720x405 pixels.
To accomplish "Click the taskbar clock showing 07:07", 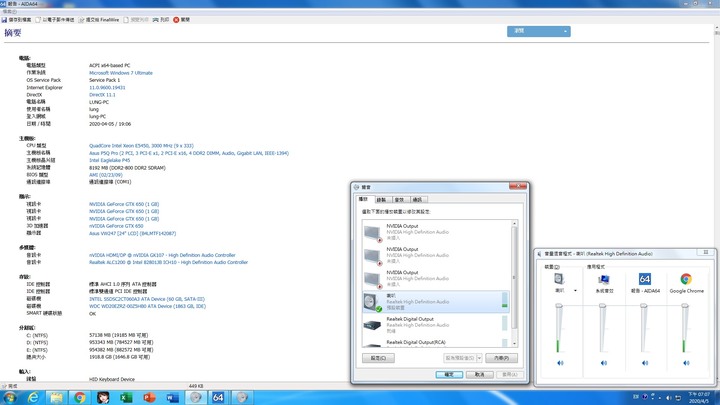I will click(x=698, y=398).
